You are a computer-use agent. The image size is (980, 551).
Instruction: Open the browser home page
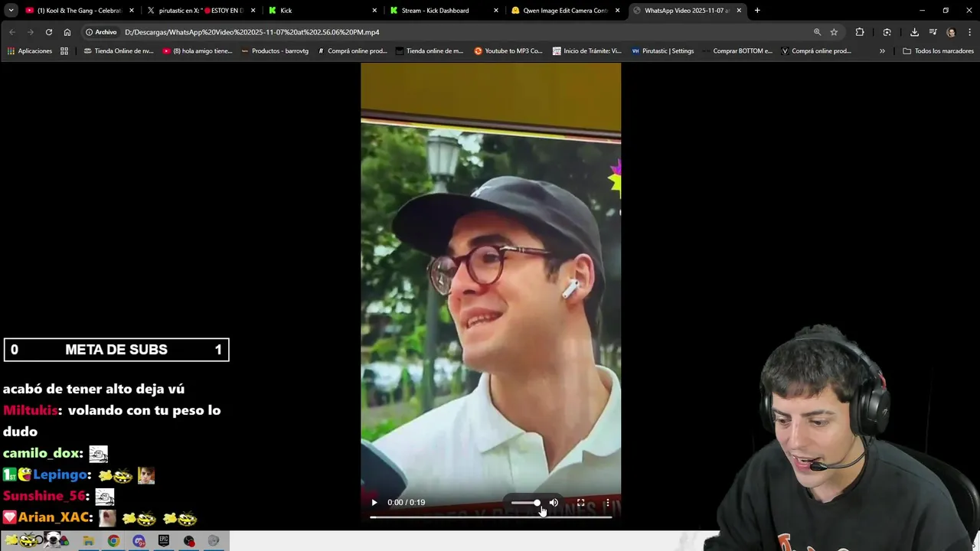[67, 32]
